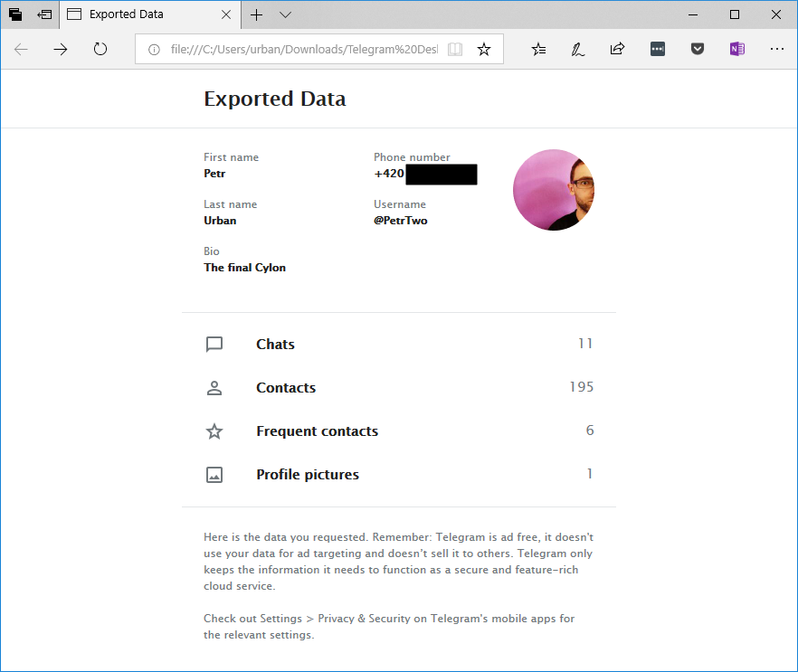Open the Settings and more ellipsis menu

777,49
